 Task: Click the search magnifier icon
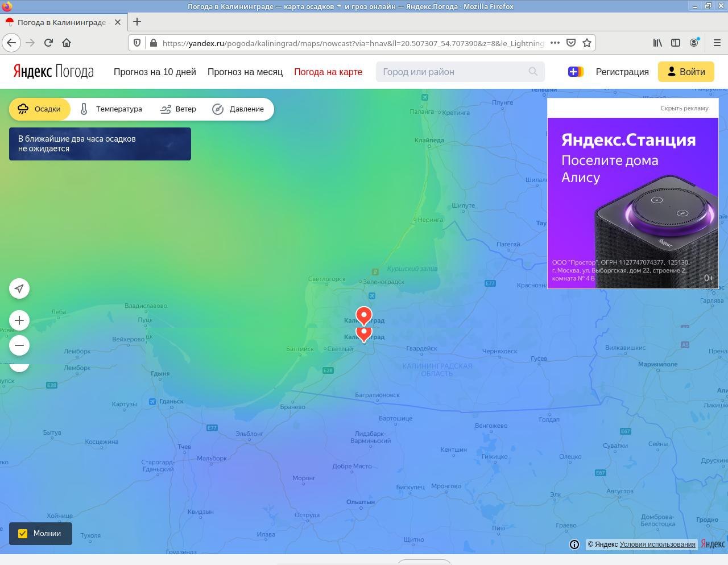[x=533, y=72]
